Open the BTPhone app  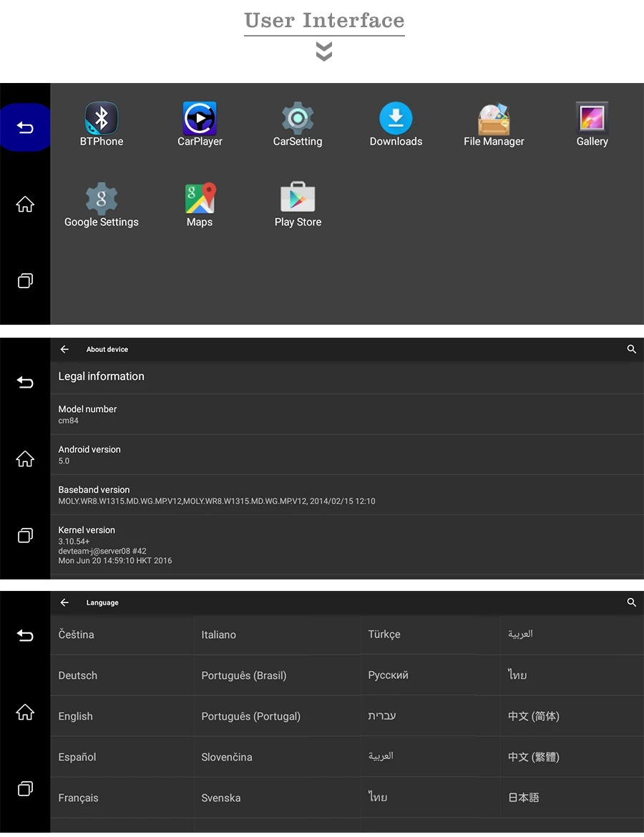[102, 124]
